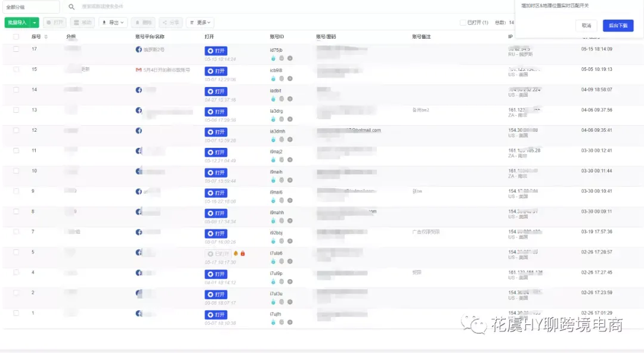Click the red lock icon in row 5
This screenshot has height=353, width=644.
pos(243,253)
